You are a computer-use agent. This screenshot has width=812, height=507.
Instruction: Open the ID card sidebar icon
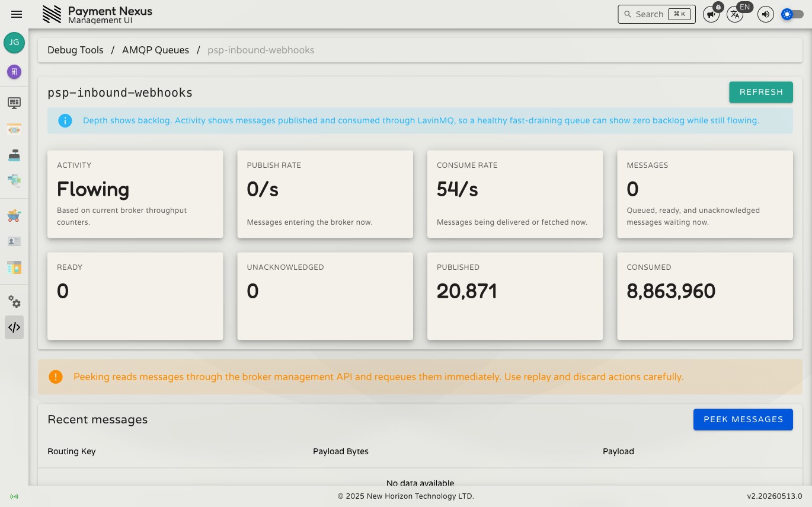click(x=14, y=241)
